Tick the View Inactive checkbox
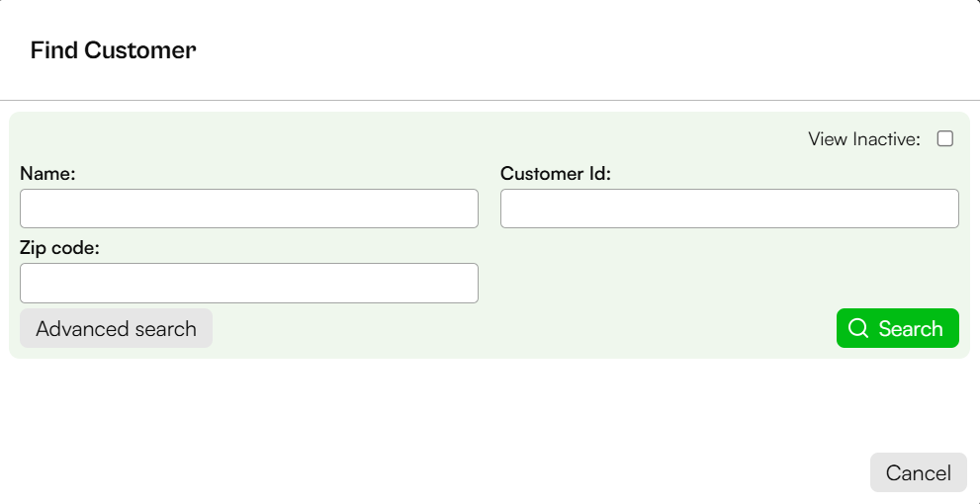 coord(945,138)
